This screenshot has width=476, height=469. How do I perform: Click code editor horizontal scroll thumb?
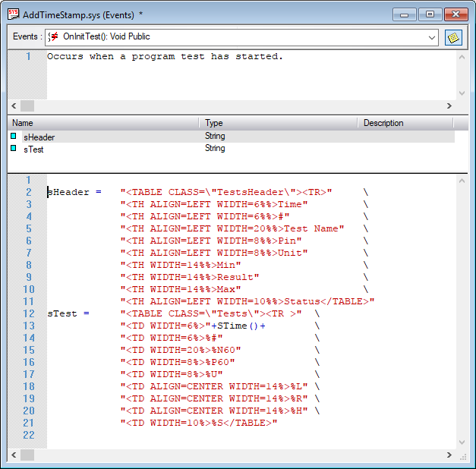point(27,455)
